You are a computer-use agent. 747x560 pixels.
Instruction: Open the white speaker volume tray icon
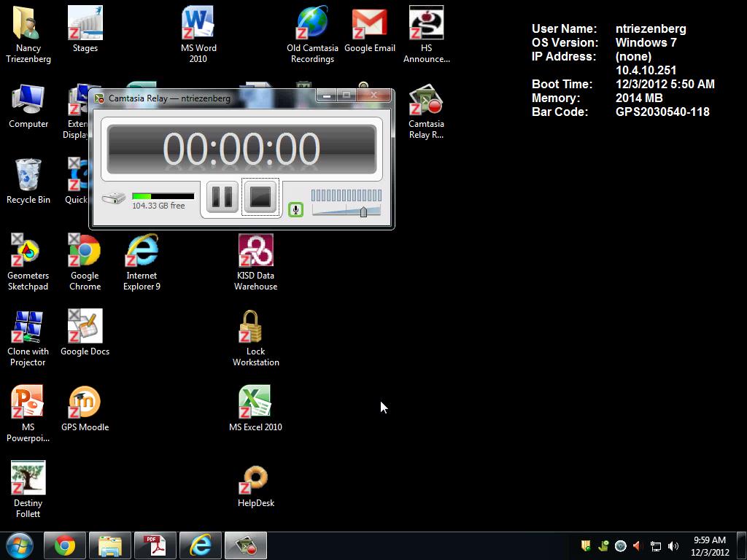[x=673, y=545]
